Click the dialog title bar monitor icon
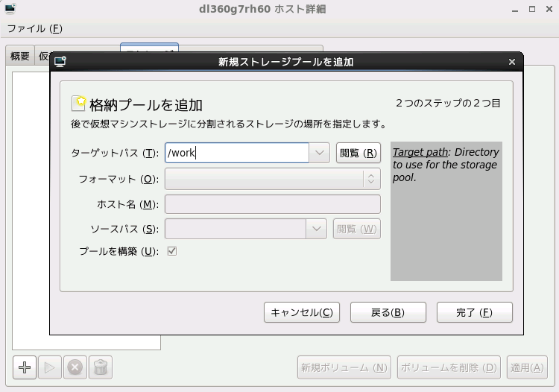Image resolution: width=559 pixels, height=392 pixels. point(60,62)
